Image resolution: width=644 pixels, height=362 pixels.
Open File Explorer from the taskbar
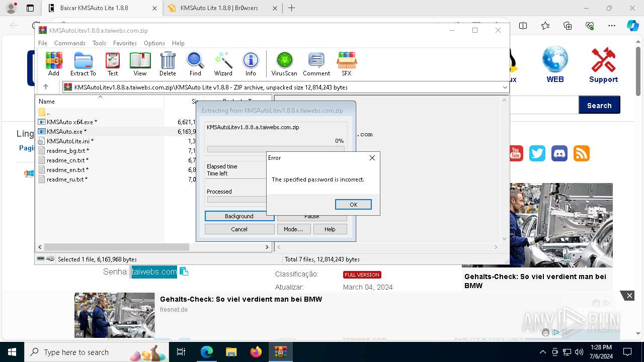pos(231,352)
